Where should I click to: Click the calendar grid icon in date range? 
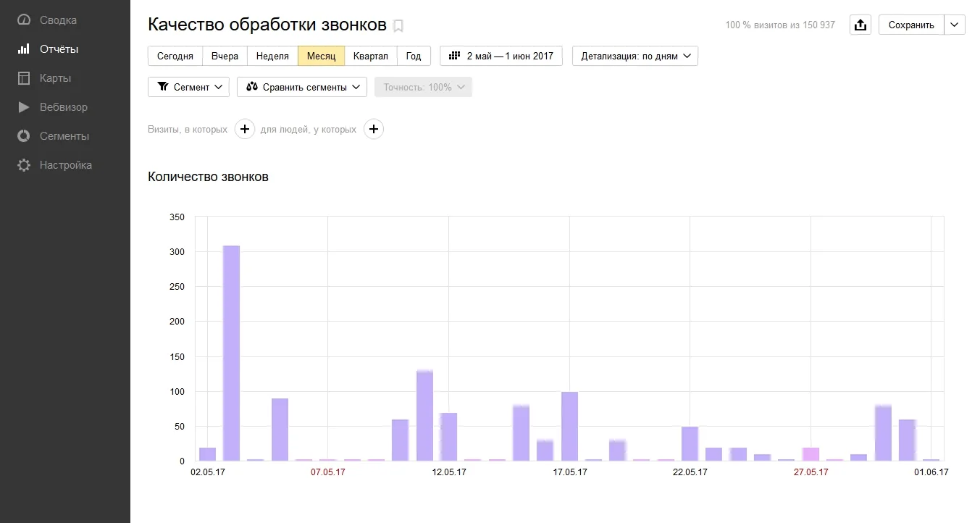click(455, 56)
